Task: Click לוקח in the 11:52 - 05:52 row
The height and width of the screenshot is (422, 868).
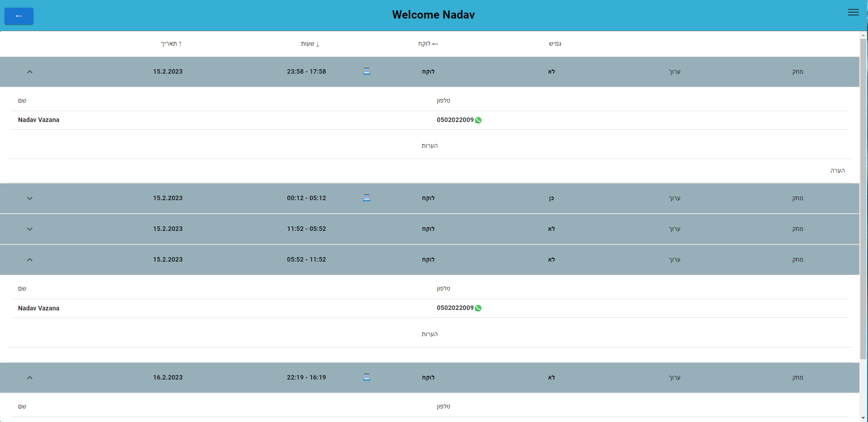Action: (x=428, y=229)
